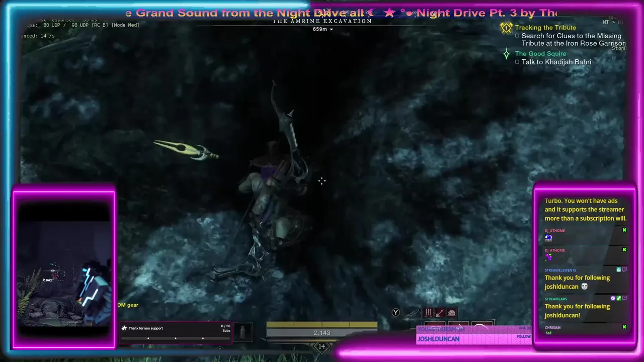
Task: Click the scrolling Night Drive music ticker
Action: coord(341,13)
